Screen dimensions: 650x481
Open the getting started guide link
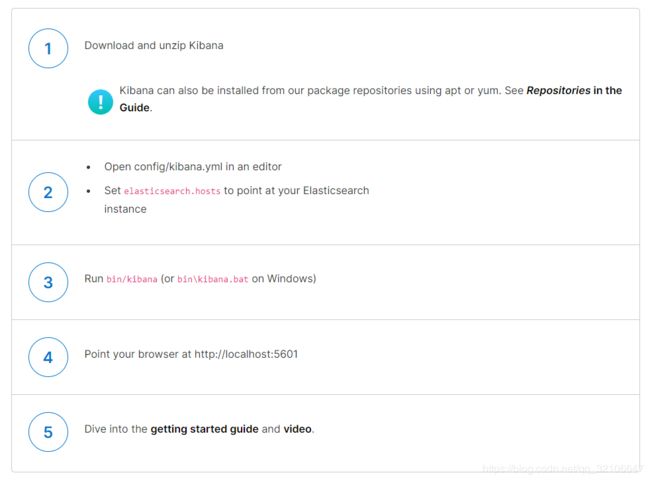click(204, 429)
